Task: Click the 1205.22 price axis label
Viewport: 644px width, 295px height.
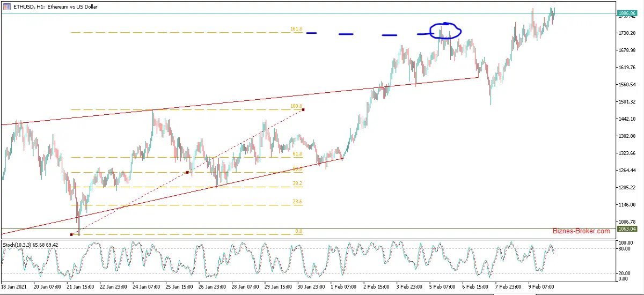Action: (627, 188)
